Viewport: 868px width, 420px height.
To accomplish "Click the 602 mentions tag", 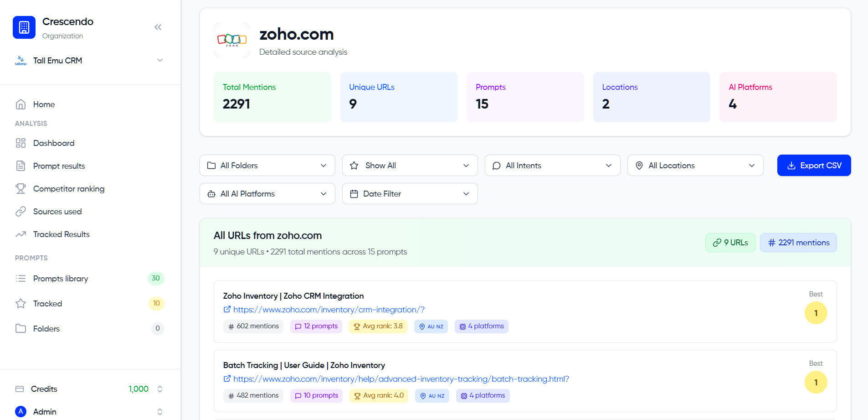I will tap(253, 327).
